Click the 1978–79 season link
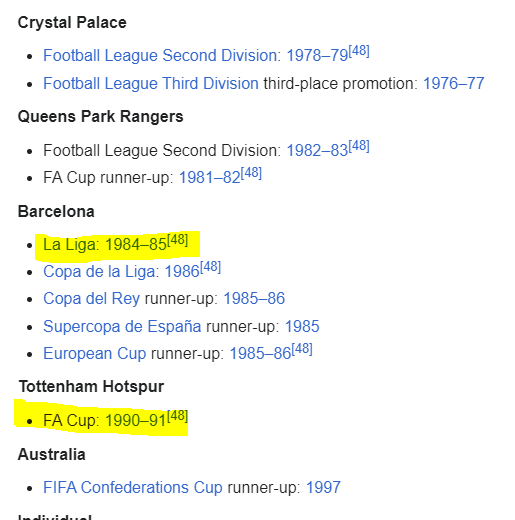This screenshot has width=515, height=520. pyautogui.click(x=317, y=56)
